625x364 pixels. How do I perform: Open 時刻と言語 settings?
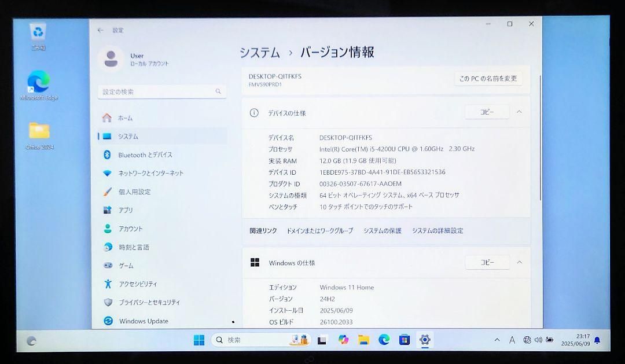coord(162,247)
